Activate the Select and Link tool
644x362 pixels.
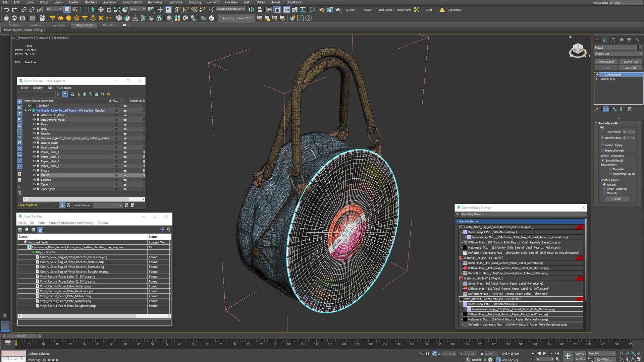(x=24, y=10)
